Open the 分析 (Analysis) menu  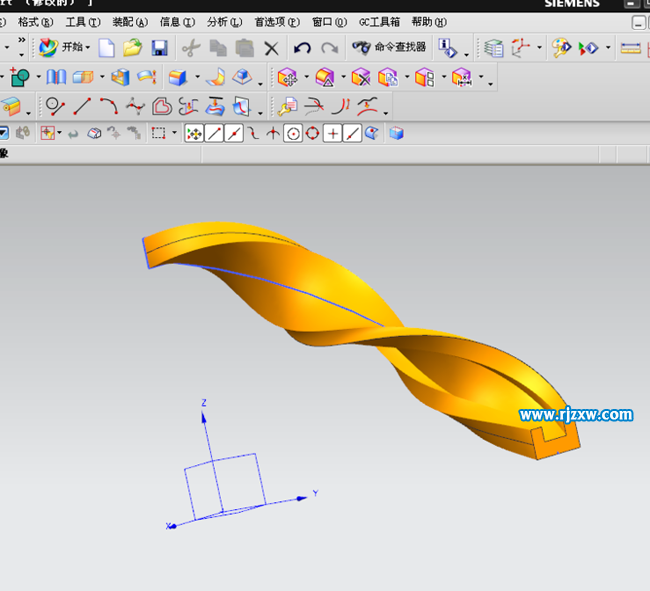coord(223,21)
